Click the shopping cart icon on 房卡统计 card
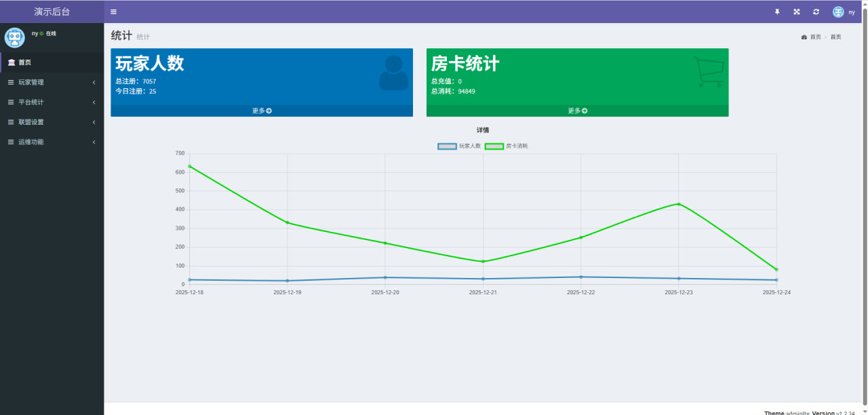 pyautogui.click(x=709, y=72)
